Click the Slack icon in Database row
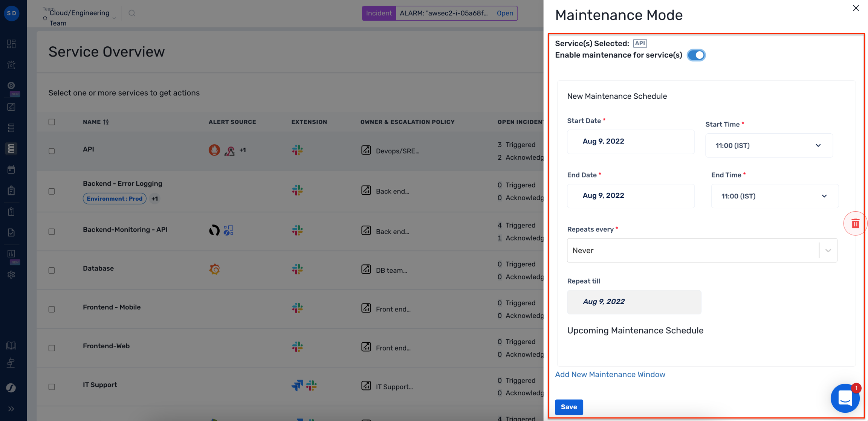 (x=297, y=269)
